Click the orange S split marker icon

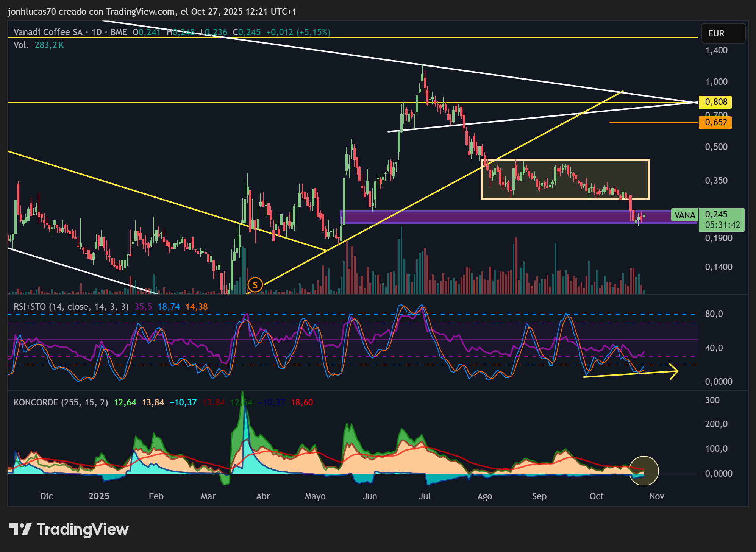point(255,285)
